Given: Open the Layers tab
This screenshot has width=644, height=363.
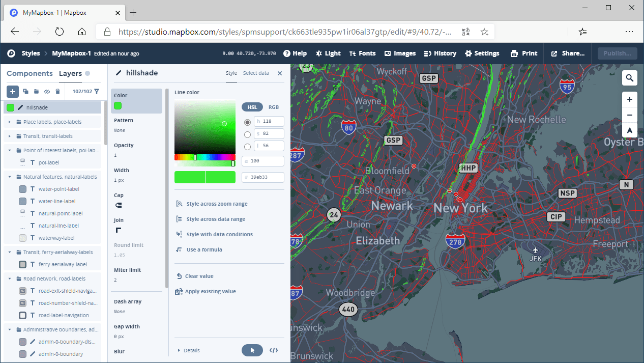Looking at the screenshot, I should (x=70, y=73).
